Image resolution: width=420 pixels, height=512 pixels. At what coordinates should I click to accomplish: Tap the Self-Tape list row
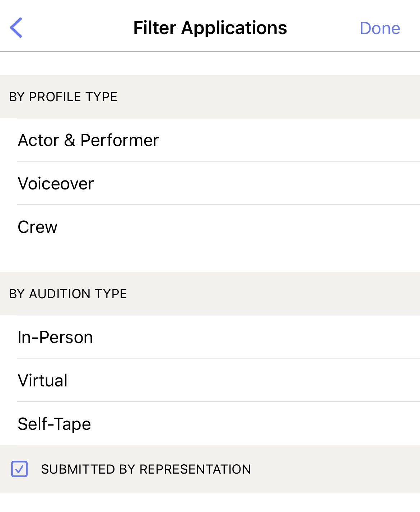point(210,424)
